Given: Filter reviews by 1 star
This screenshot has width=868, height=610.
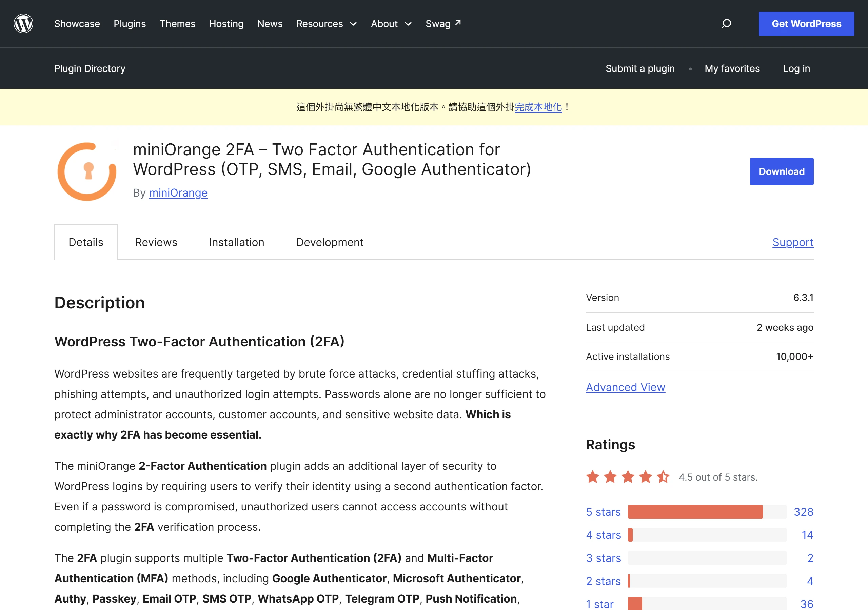Looking at the screenshot, I should click(x=599, y=604).
